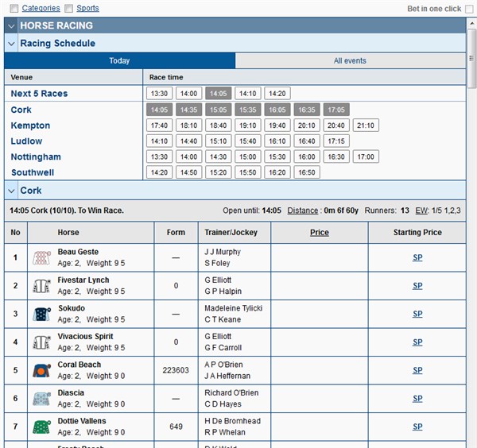
Task: Select Cork 15:05 race
Action: point(219,110)
